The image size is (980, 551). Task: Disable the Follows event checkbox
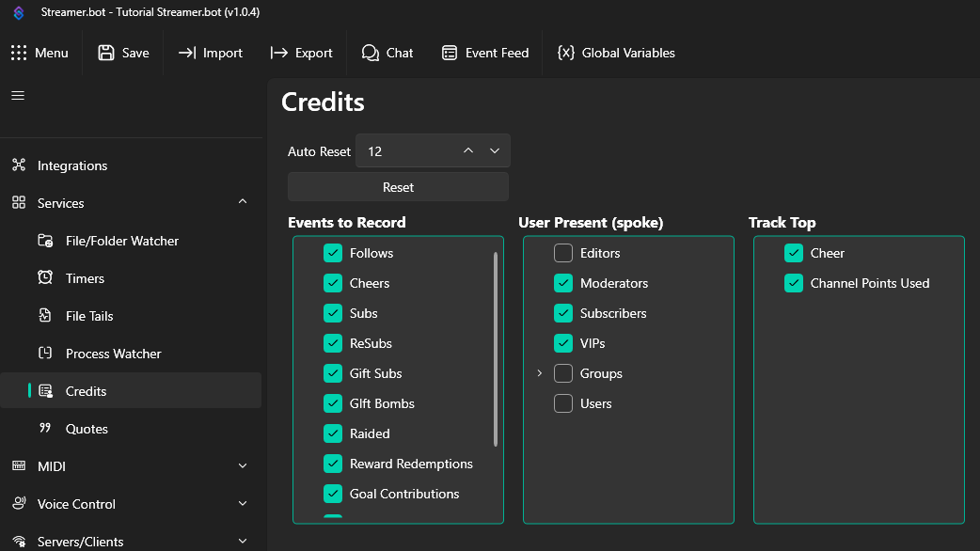tap(333, 253)
